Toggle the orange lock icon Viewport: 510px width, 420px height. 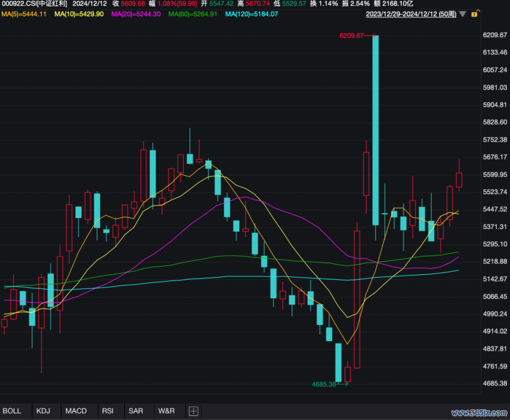(x=475, y=14)
